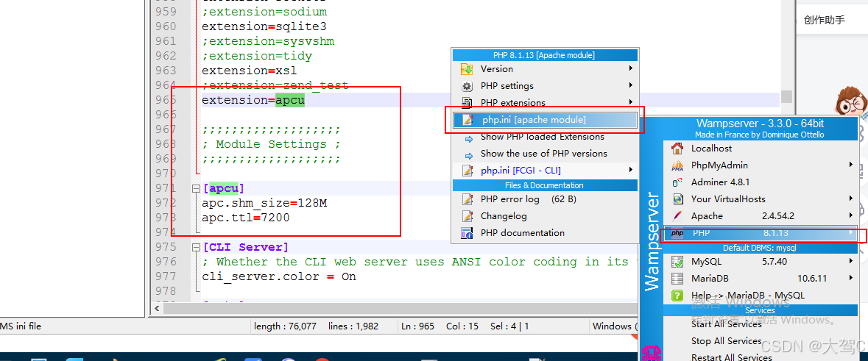Click line number 963 in the margin

pyautogui.click(x=166, y=71)
